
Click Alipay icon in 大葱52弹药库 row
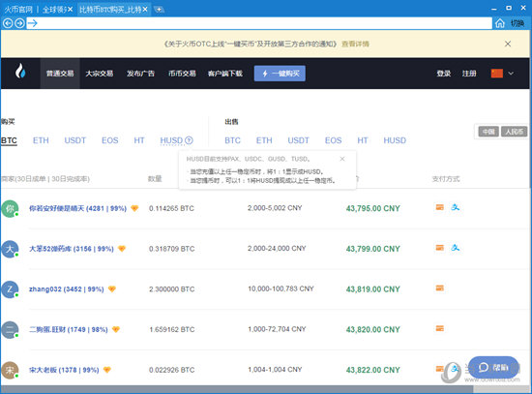pyautogui.click(x=456, y=247)
